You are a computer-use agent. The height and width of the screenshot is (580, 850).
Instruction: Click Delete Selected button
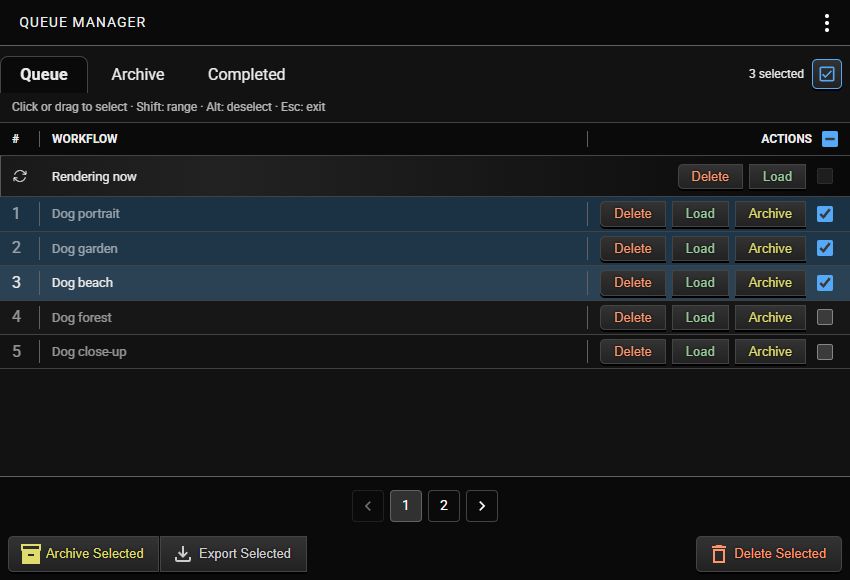769,554
